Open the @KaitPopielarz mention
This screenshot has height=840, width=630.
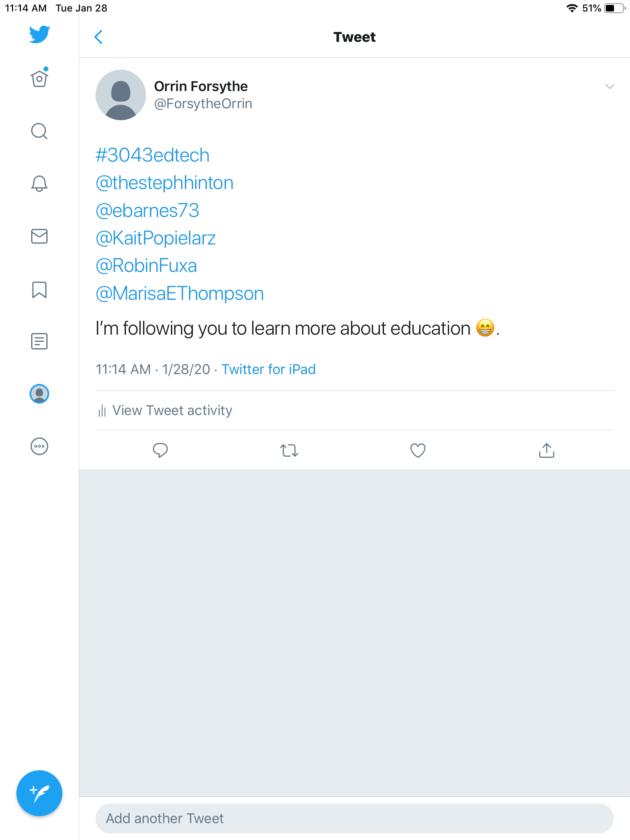tap(156, 238)
